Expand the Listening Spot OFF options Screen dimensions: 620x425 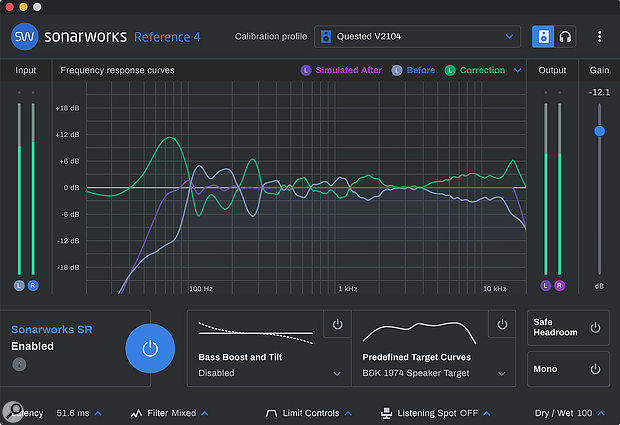click(x=487, y=413)
